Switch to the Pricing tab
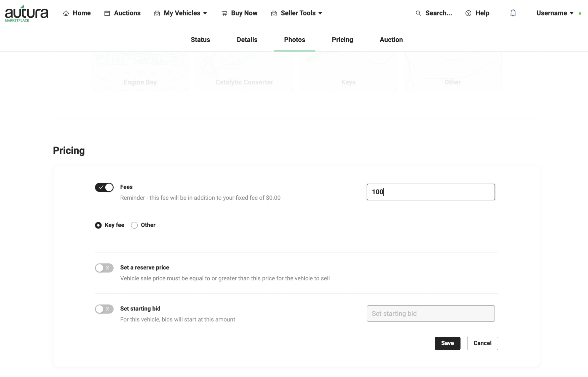This screenshot has width=588, height=377. pyautogui.click(x=342, y=40)
